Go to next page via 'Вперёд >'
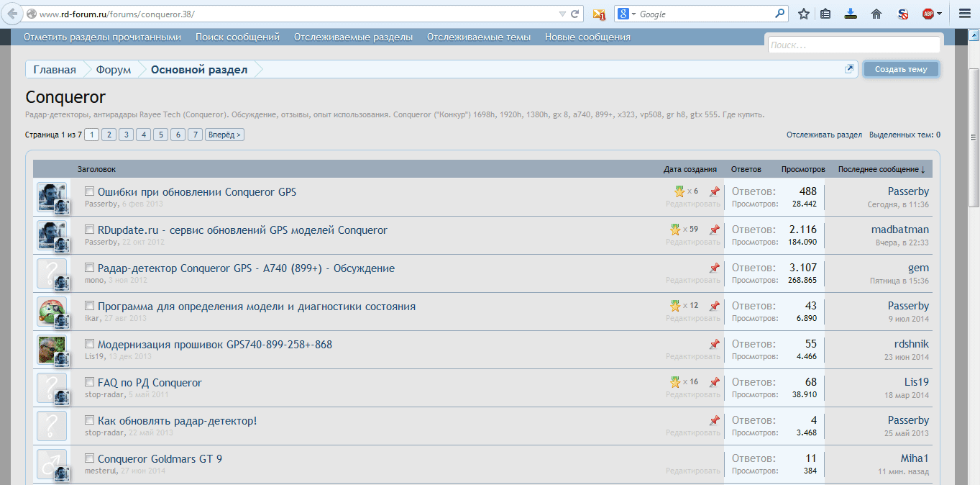 (224, 135)
